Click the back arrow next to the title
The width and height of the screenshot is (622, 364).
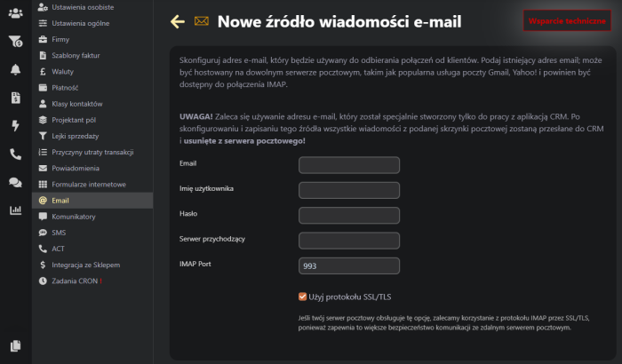tap(178, 21)
